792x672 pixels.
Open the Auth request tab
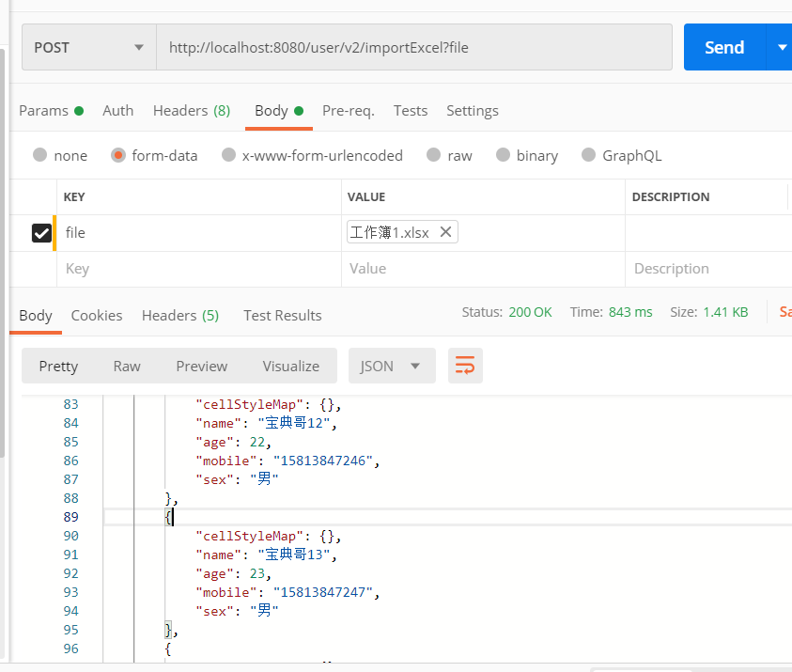click(x=118, y=111)
